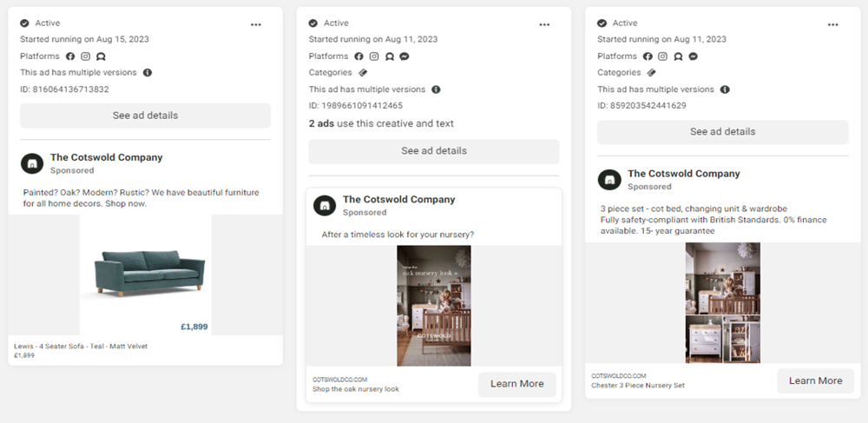
Task: Click the Chester nursery set collage image
Action: click(x=723, y=303)
